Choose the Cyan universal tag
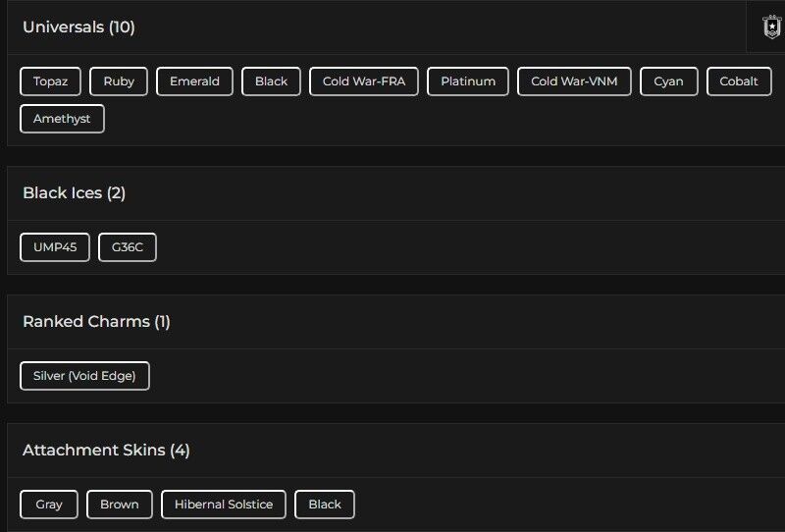Viewport: 785px width, 532px height. [x=668, y=81]
